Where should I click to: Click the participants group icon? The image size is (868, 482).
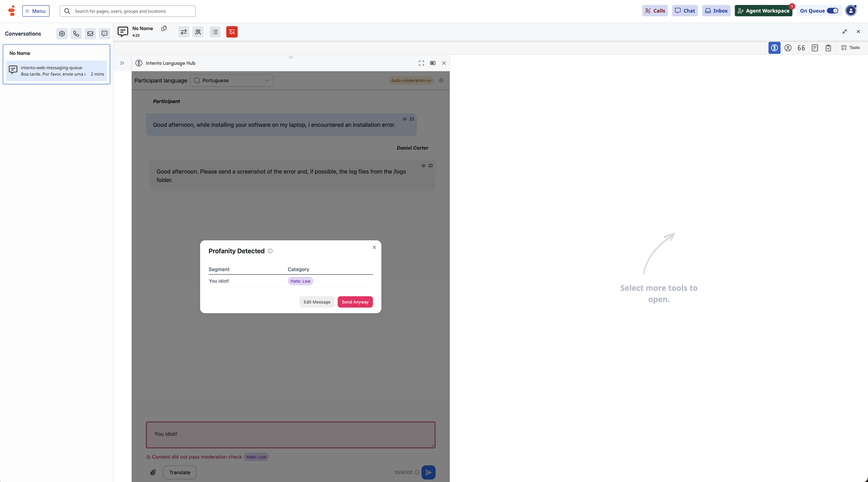pyautogui.click(x=198, y=32)
